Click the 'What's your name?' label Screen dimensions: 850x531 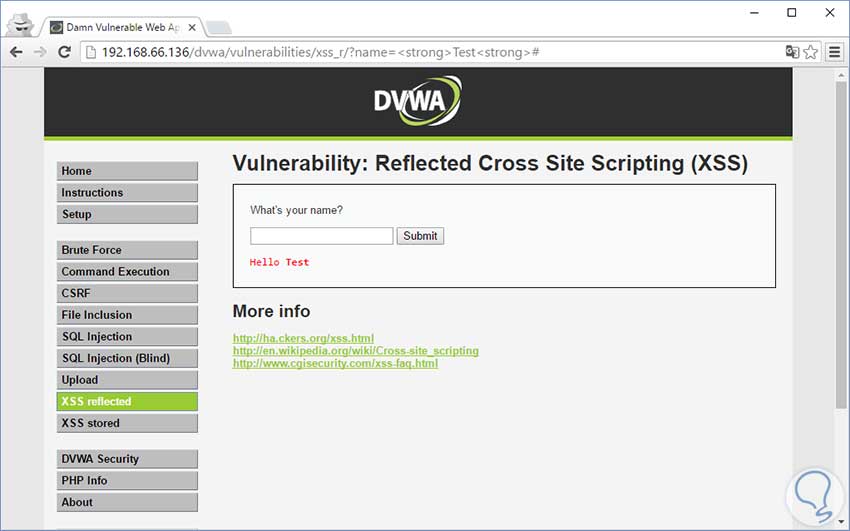click(297, 210)
